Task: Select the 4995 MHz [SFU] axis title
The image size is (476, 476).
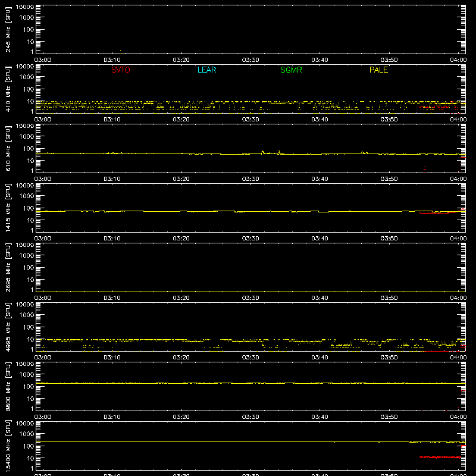Action: click(8, 327)
